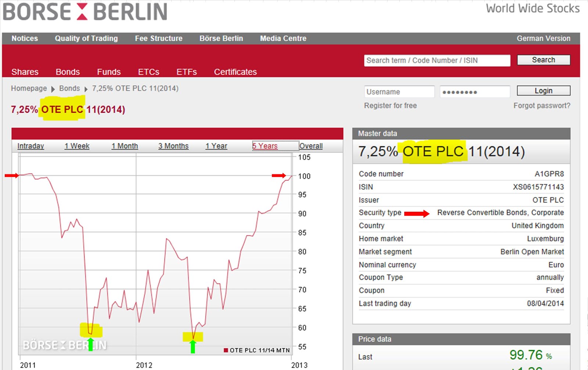The image size is (588, 370).
Task: Click the Börse Berlin logo
Action: [x=85, y=11]
